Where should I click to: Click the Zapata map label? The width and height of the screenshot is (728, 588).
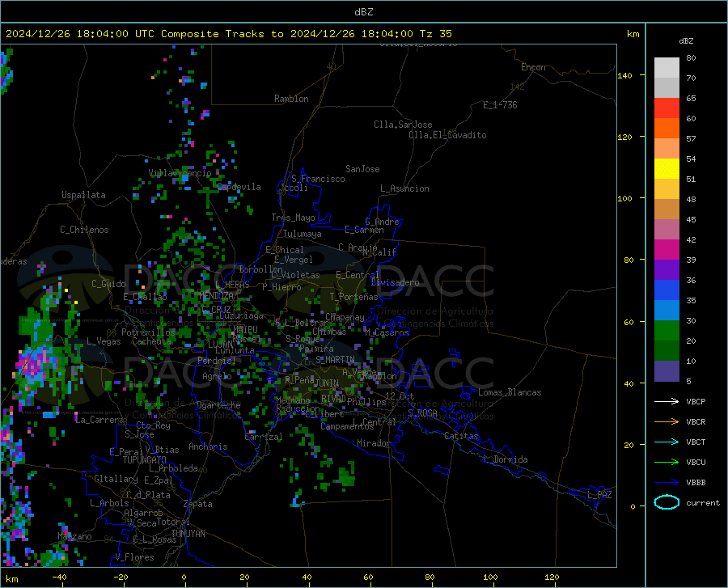(198, 504)
